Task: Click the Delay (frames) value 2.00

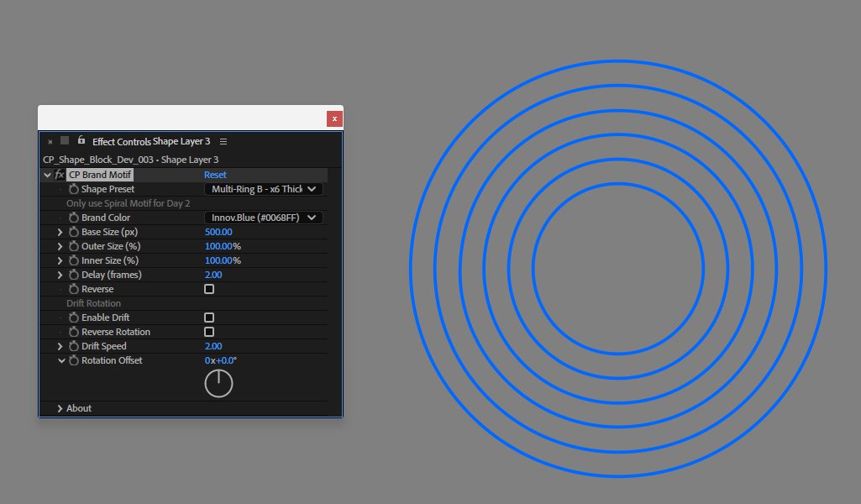Action: coord(213,275)
